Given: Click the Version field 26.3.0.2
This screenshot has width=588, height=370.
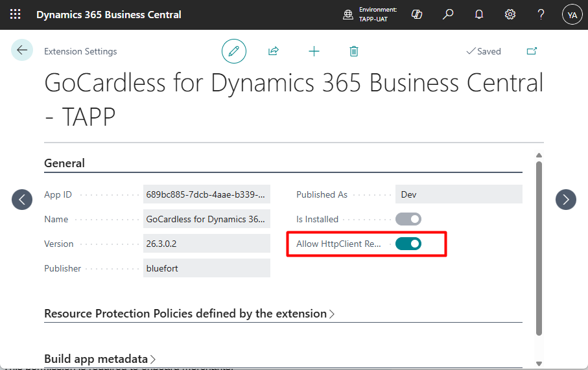Looking at the screenshot, I should pyautogui.click(x=207, y=244).
